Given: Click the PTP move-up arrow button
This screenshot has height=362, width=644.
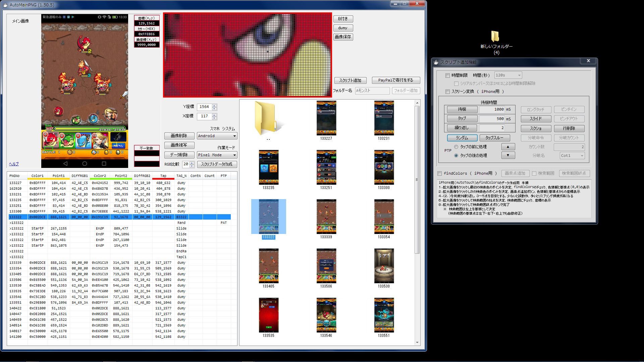Looking at the screenshot, I should coord(508,147).
